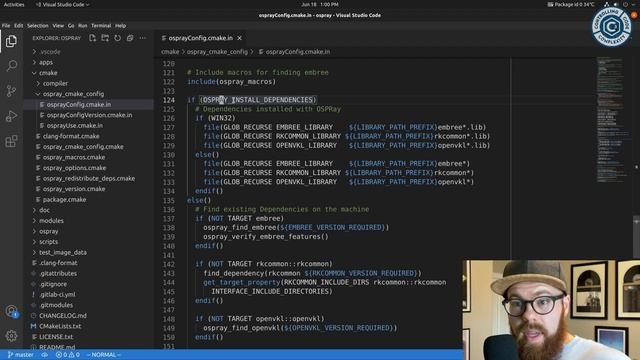Open LICENSE.txt file
This screenshot has height=360, width=640.
click(x=89, y=337)
